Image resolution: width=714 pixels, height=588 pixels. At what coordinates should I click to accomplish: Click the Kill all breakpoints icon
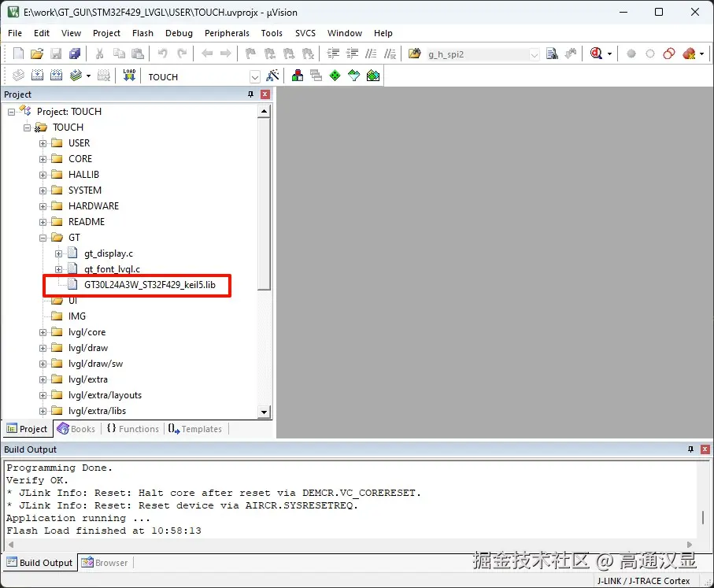pos(689,54)
